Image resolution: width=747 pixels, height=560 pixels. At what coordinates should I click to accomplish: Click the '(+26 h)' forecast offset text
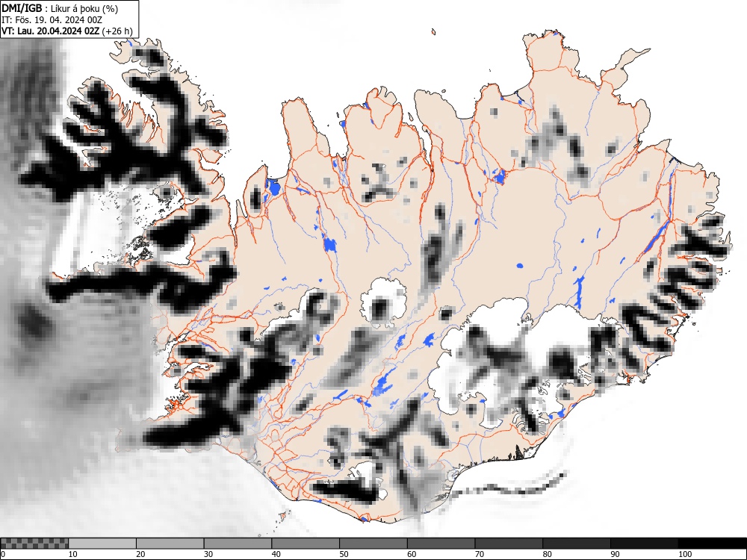click(x=117, y=31)
